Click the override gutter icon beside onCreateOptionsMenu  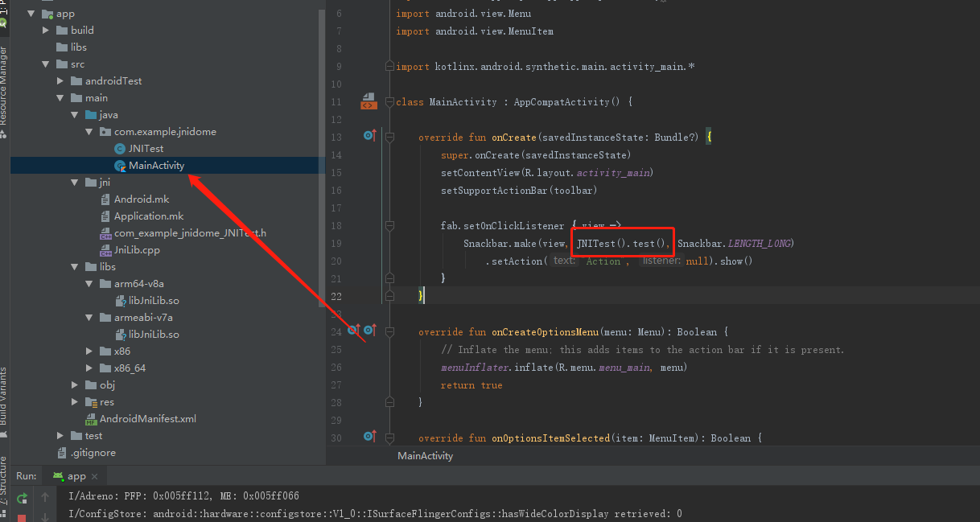click(369, 331)
